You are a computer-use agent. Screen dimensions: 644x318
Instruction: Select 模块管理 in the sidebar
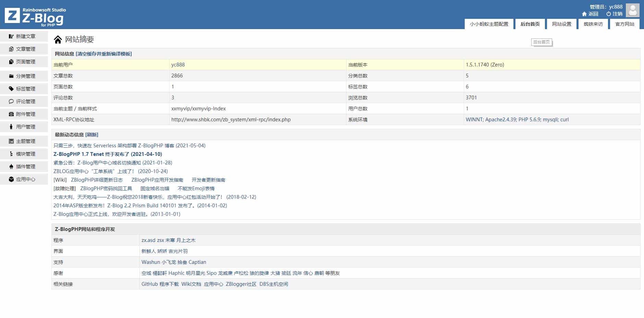click(24, 154)
